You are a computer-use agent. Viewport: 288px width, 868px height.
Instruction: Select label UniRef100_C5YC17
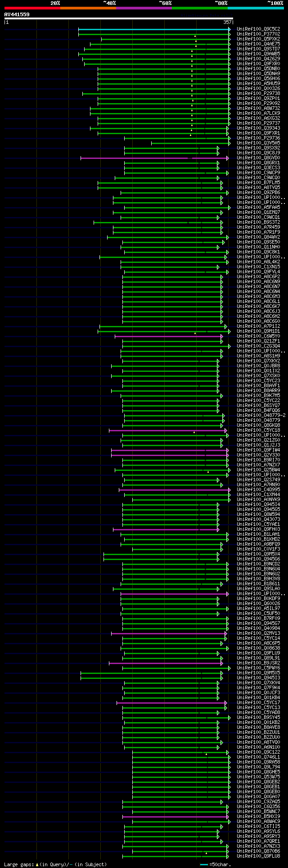258,703
